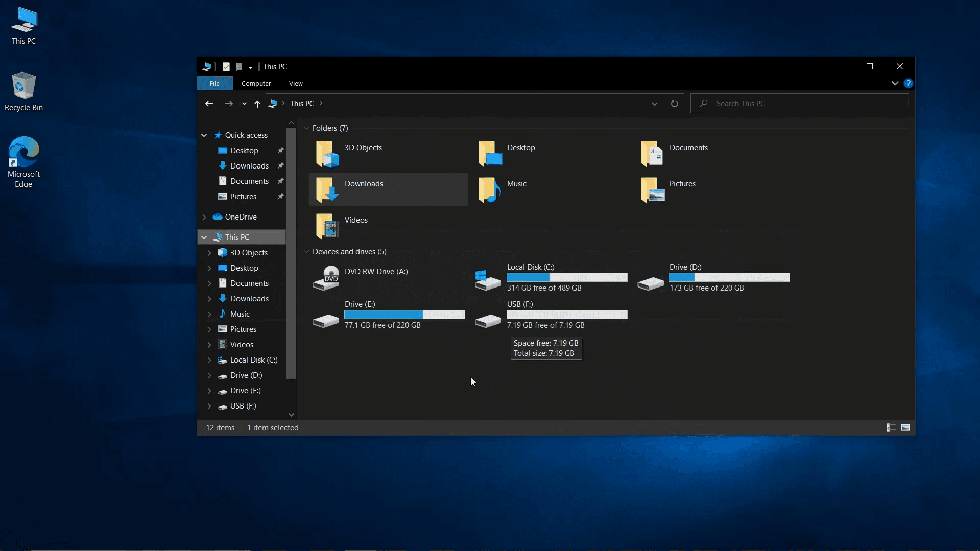The height and width of the screenshot is (551, 980).
Task: Switch to Large icons view in status bar
Action: point(905,428)
